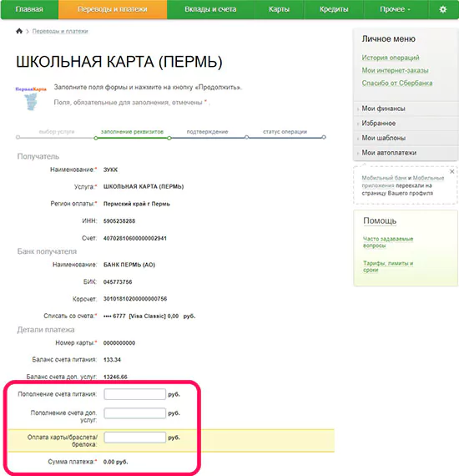Open Спасибо от Сбербанка link
Image resolution: width=459 pixels, height=476 pixels.
pos(397,84)
